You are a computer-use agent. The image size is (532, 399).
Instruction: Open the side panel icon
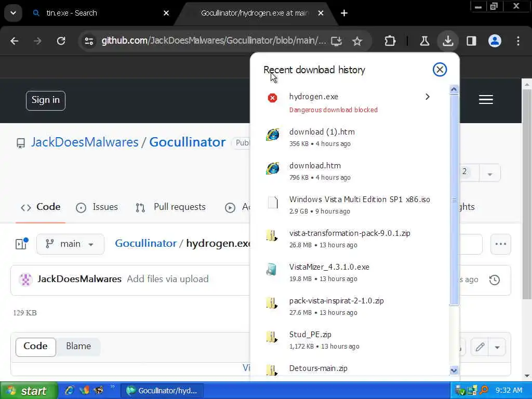click(471, 41)
